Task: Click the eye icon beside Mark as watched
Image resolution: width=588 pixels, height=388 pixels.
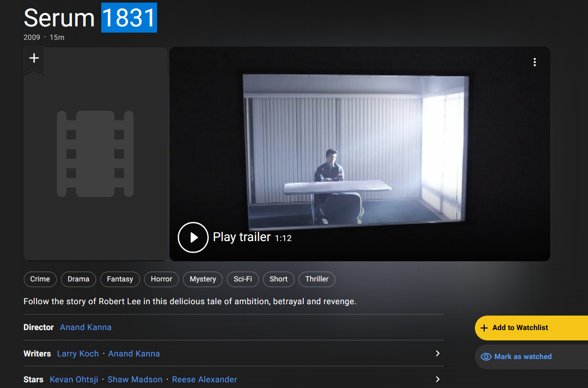Action: (x=486, y=357)
